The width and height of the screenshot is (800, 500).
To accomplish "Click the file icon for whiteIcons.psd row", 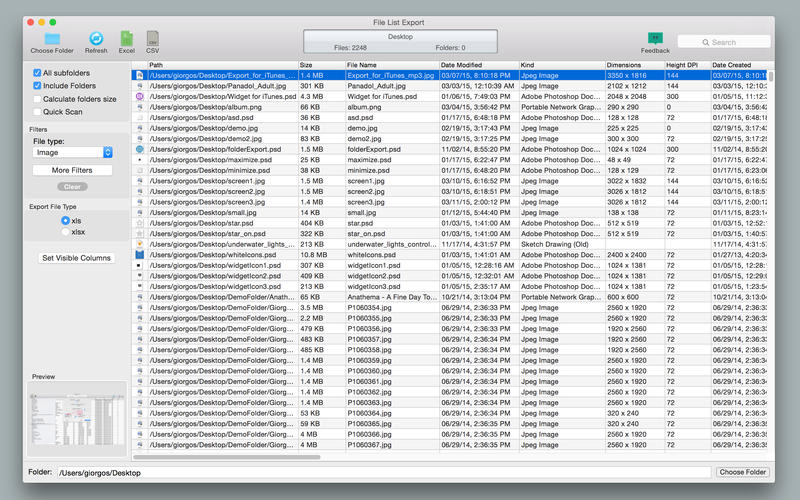I will pos(139,254).
